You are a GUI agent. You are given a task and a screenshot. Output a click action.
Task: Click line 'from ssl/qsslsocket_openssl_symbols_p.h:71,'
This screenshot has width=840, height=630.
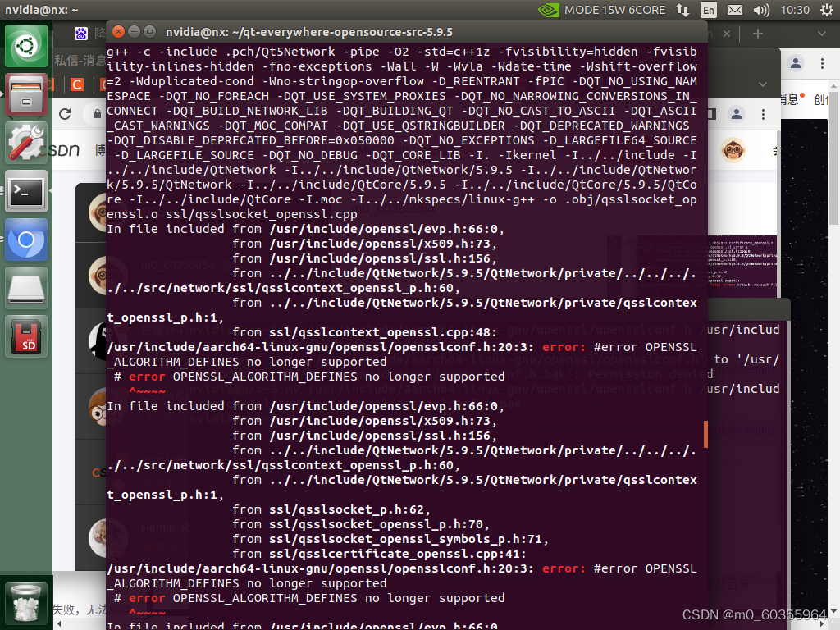(x=390, y=539)
